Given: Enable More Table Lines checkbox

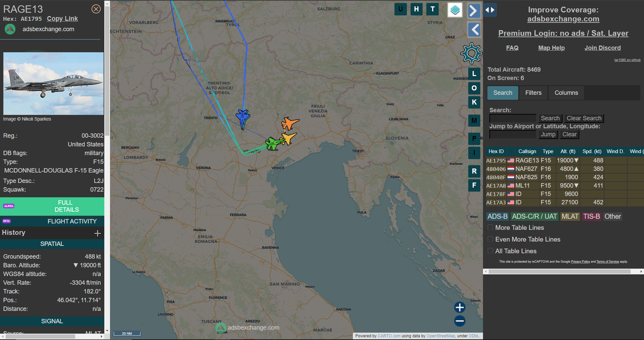Looking at the screenshot, I should [x=490, y=227].
